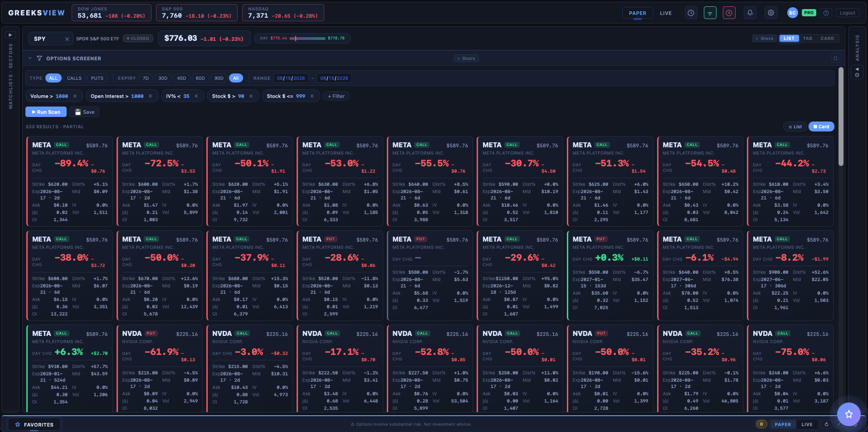The image size is (868, 432).
Task: Switch to LIST layout at top right
Action: pyautogui.click(x=789, y=39)
